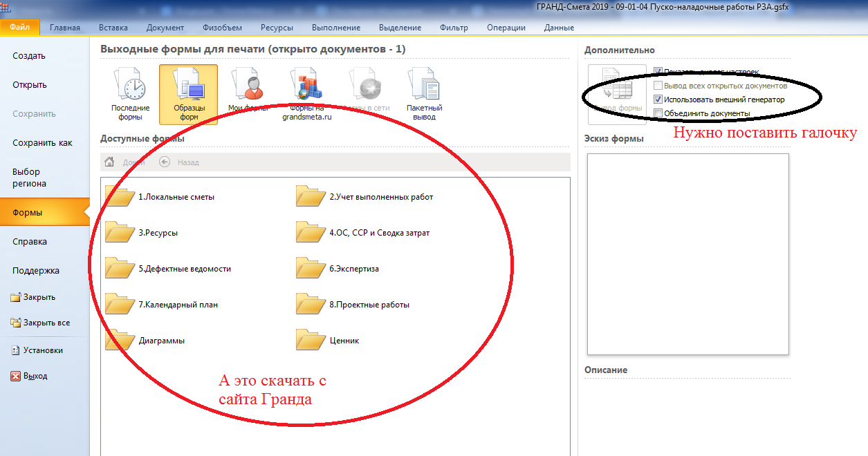Select Формы in the file menu
Image resolution: width=868 pixels, height=456 pixels.
[x=44, y=213]
